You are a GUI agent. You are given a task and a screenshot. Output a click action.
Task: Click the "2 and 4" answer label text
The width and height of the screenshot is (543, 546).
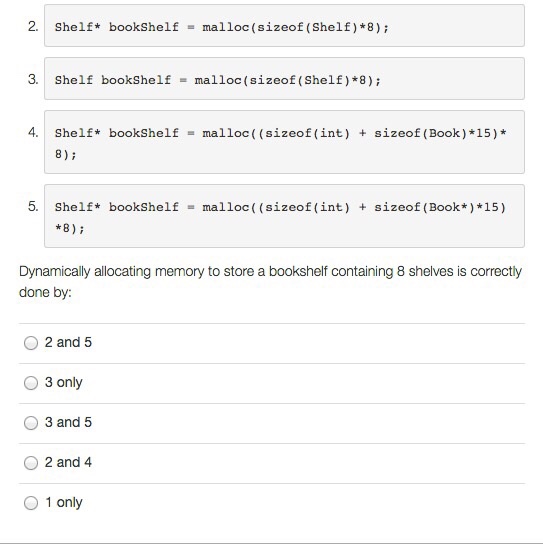click(x=68, y=462)
